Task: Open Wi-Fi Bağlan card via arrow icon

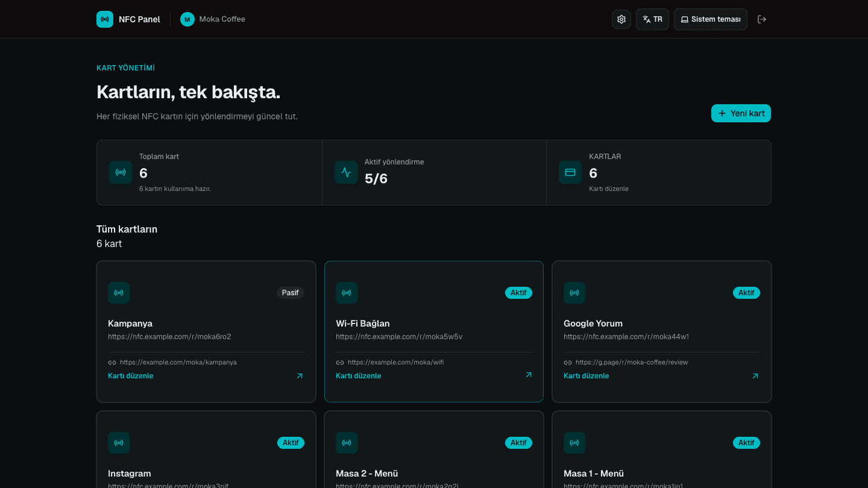Action: [x=529, y=375]
